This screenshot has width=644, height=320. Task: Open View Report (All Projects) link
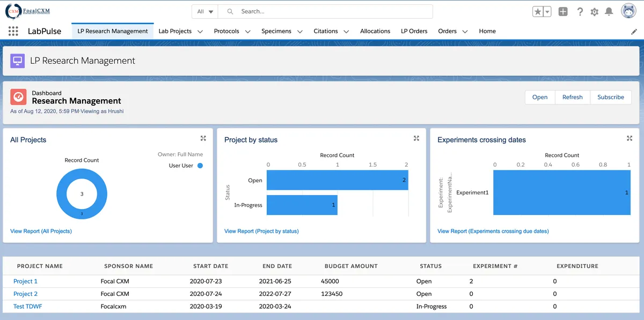tap(41, 231)
